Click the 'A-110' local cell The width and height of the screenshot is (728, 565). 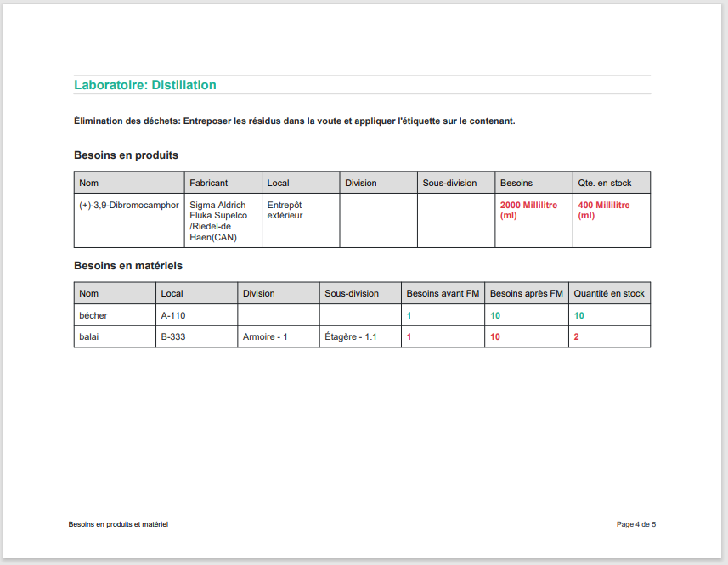(196, 314)
